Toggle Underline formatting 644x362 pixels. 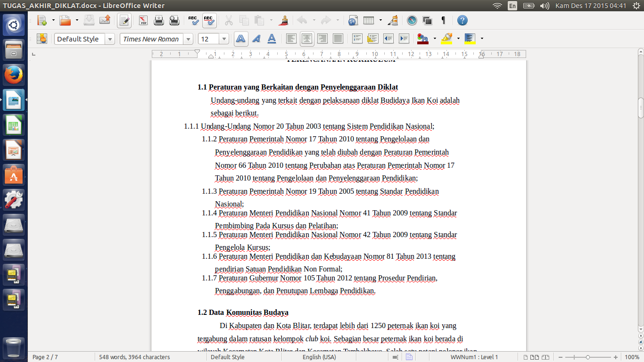click(x=272, y=39)
